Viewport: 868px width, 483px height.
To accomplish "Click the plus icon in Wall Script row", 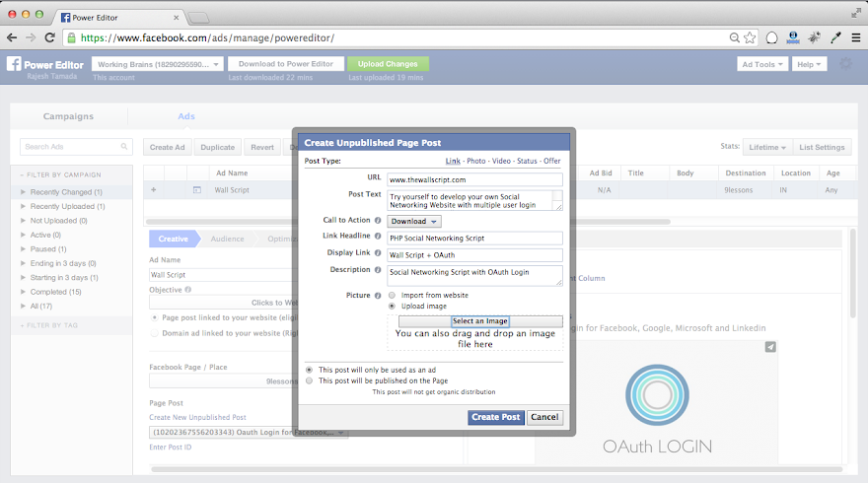I will pyautogui.click(x=153, y=190).
